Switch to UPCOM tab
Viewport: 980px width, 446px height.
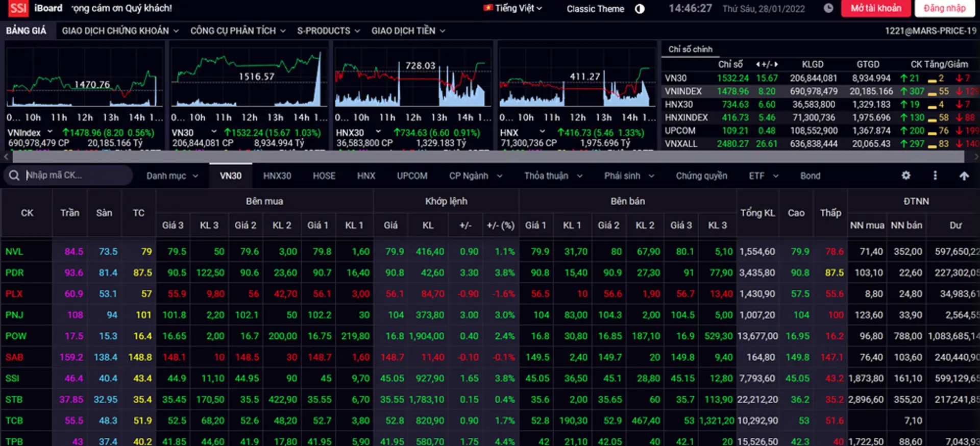(x=412, y=176)
